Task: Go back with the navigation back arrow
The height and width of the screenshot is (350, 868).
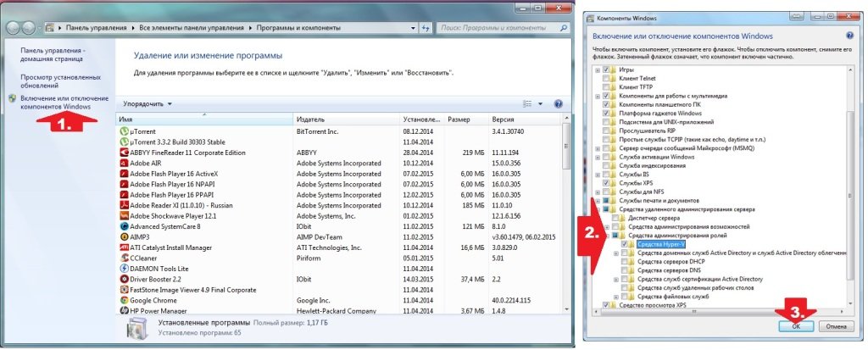Action: pos(14,27)
